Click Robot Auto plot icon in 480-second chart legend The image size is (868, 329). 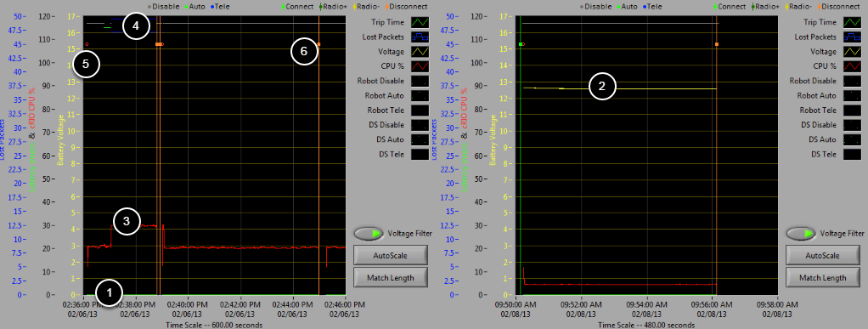point(853,95)
